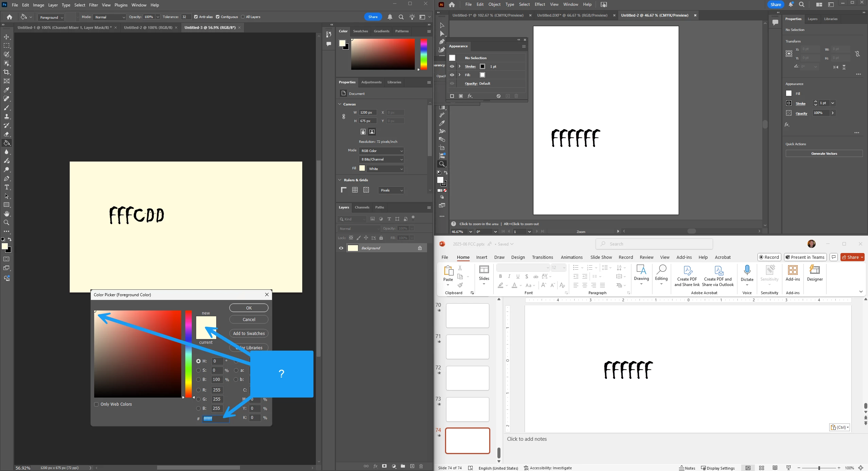The image size is (868, 471).
Task: Click Illustrator's Zoom tool icon
Action: coord(442,164)
